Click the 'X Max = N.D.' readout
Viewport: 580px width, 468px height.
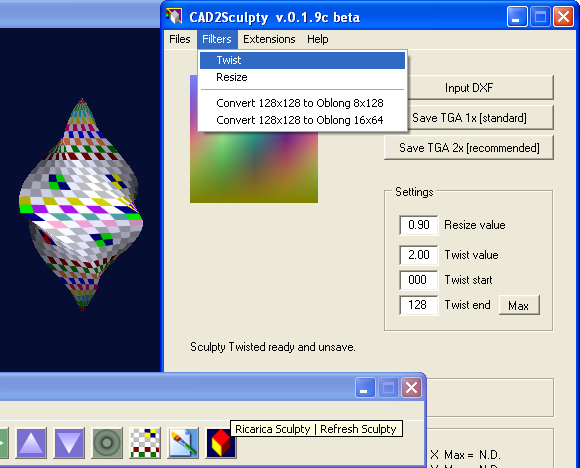(465, 454)
